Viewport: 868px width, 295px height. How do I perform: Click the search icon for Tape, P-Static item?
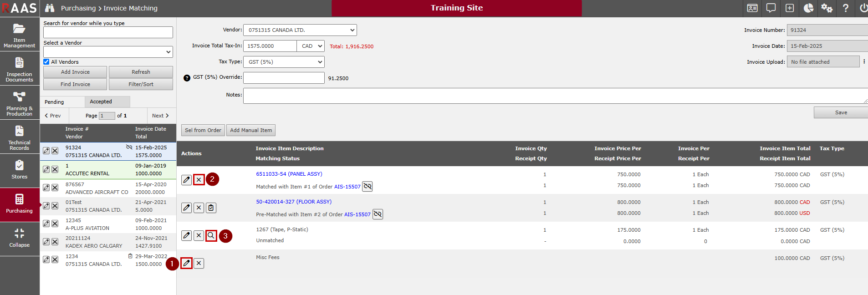(211, 235)
